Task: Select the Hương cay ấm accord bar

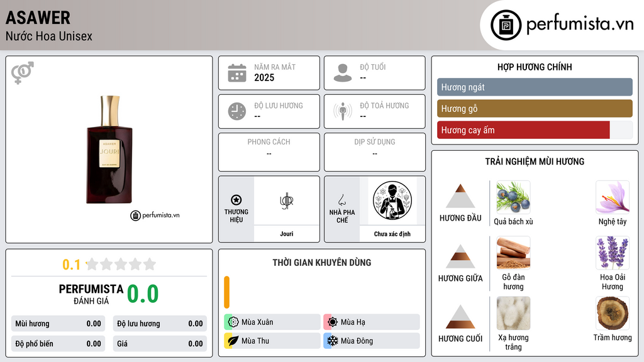Action: pyautogui.click(x=535, y=130)
